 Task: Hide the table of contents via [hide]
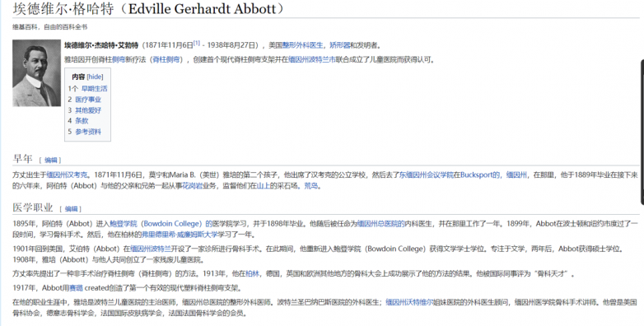click(x=95, y=77)
